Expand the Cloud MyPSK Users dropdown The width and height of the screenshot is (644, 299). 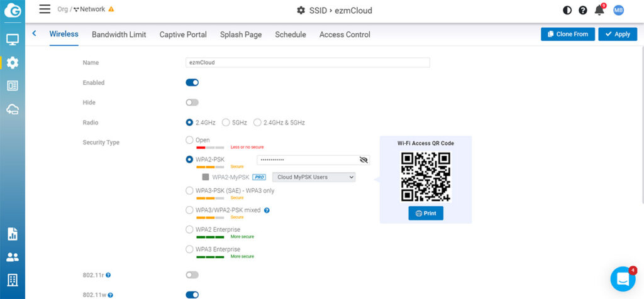click(x=313, y=177)
